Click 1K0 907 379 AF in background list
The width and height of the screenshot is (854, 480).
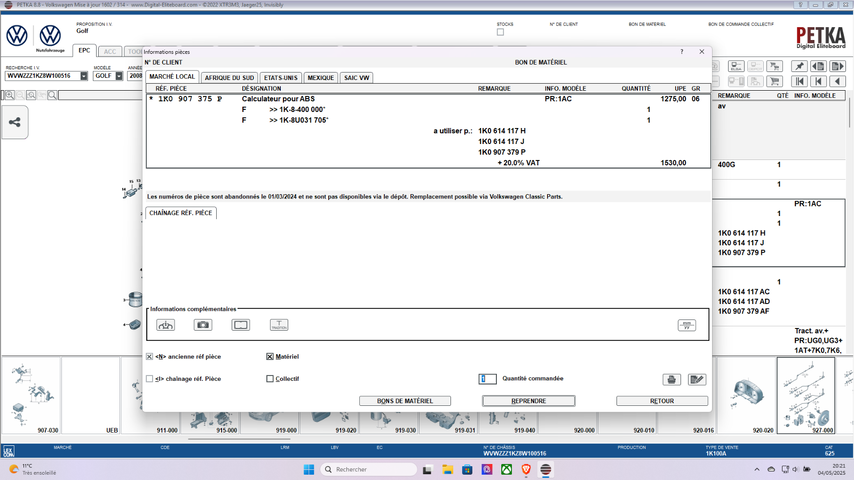tap(743, 311)
